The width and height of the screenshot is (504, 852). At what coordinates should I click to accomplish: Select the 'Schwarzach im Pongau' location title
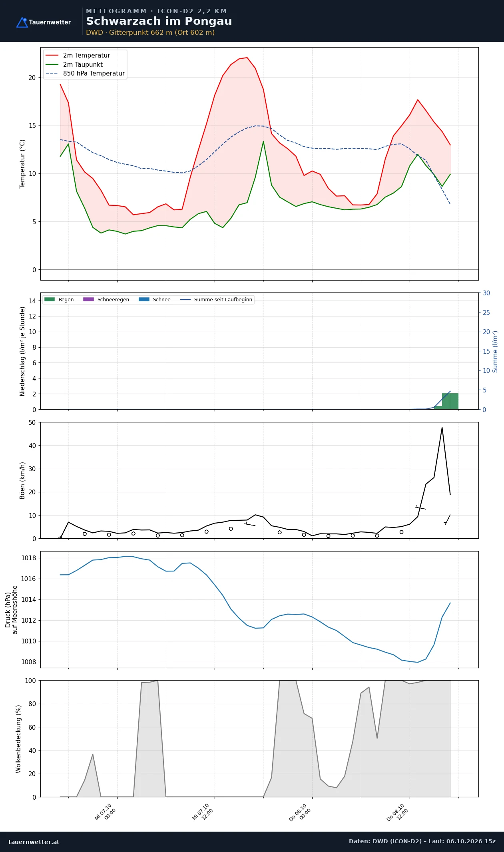[159, 21]
